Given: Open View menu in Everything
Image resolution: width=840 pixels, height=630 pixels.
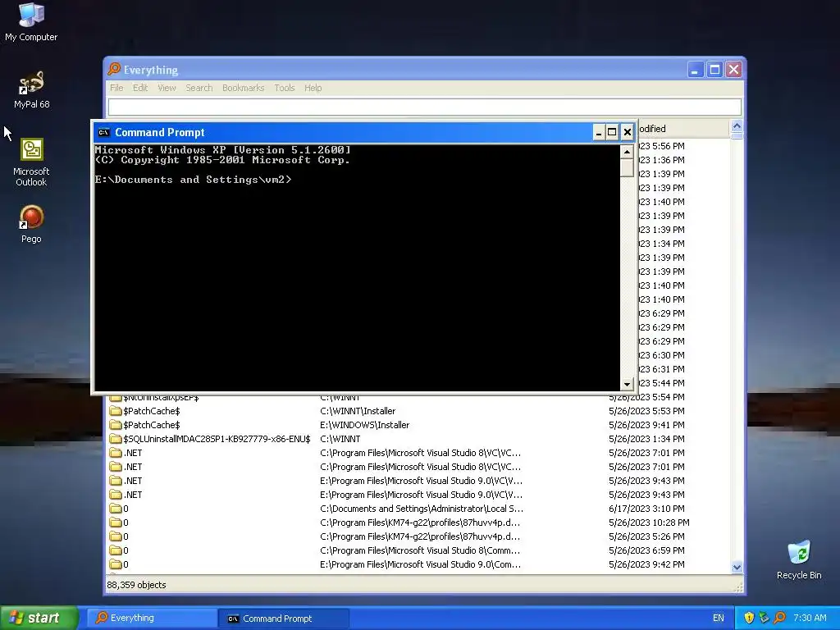Looking at the screenshot, I should click(167, 88).
